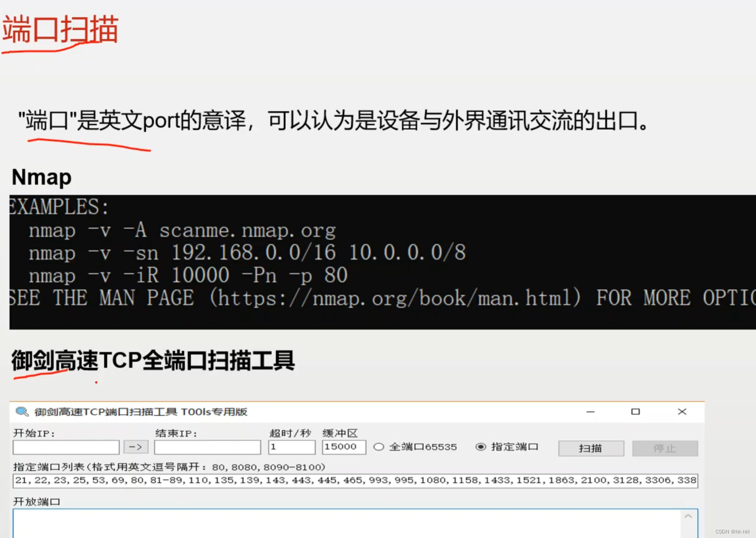This screenshot has height=538, width=756.
Task: Minimize the 御剑 scanner window
Action: click(591, 411)
